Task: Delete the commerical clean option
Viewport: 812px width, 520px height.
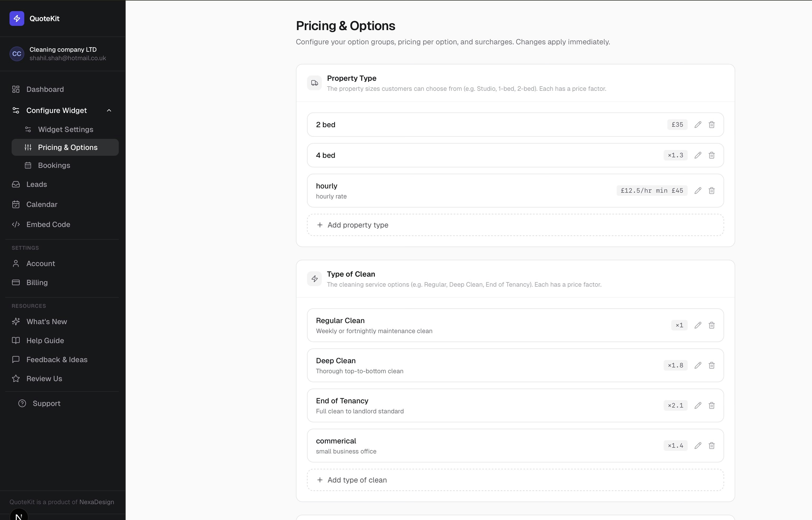Action: (x=711, y=446)
